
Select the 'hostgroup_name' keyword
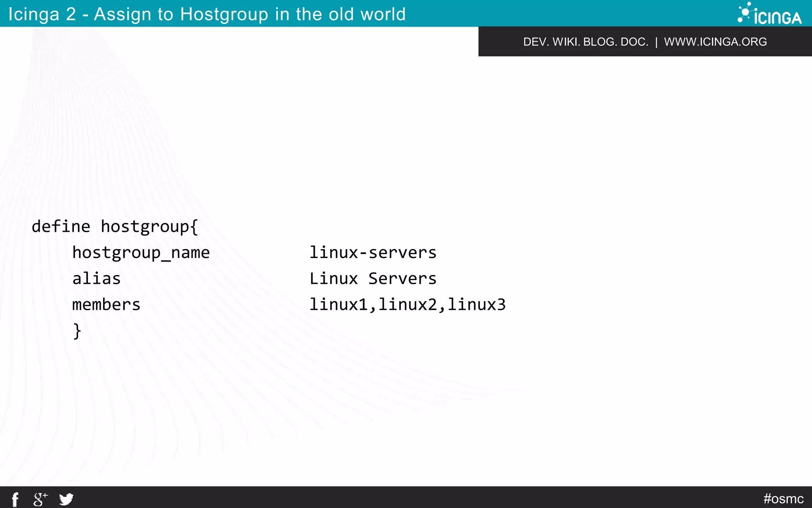click(x=141, y=253)
